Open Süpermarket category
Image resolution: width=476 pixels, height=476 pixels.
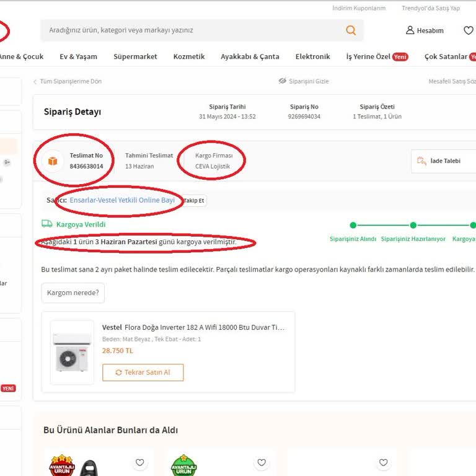(135, 57)
